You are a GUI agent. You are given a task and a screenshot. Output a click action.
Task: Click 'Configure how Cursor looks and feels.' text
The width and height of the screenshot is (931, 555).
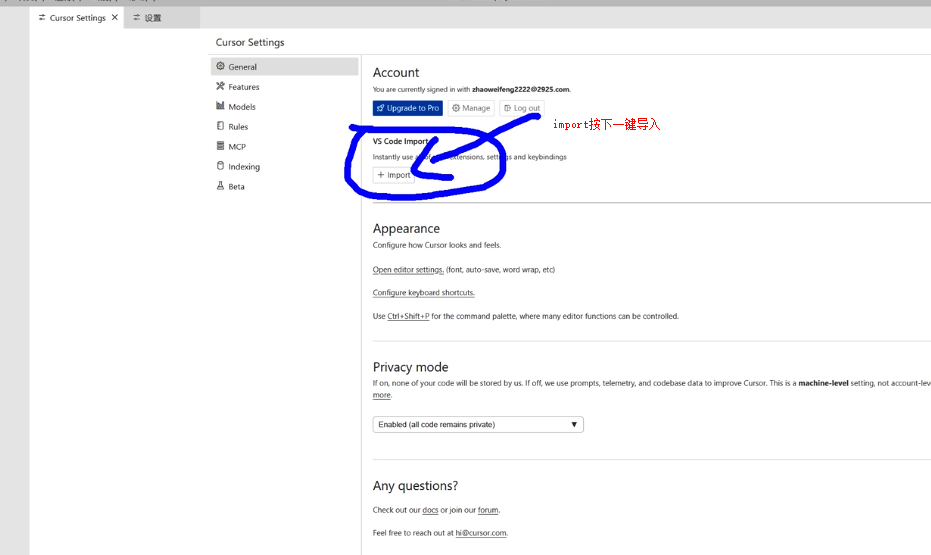436,245
